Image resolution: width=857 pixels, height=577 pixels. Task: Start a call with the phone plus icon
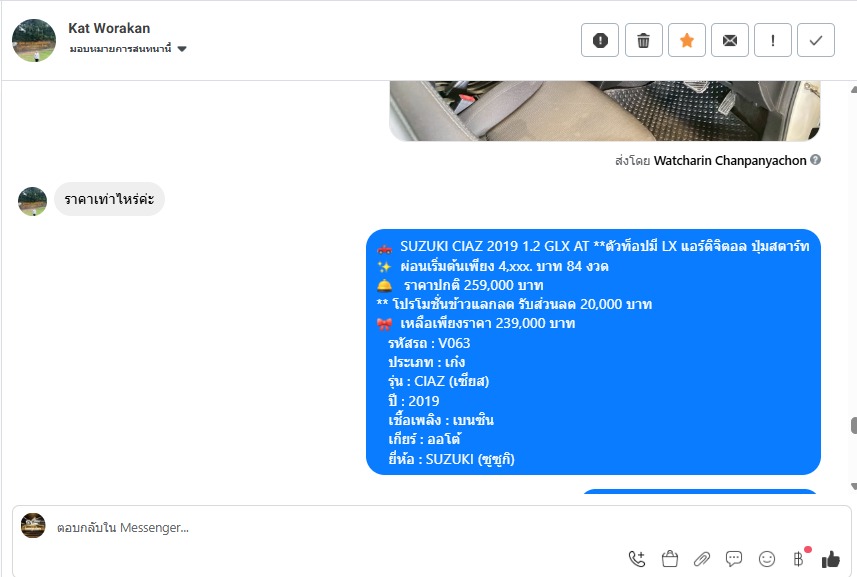point(637,558)
